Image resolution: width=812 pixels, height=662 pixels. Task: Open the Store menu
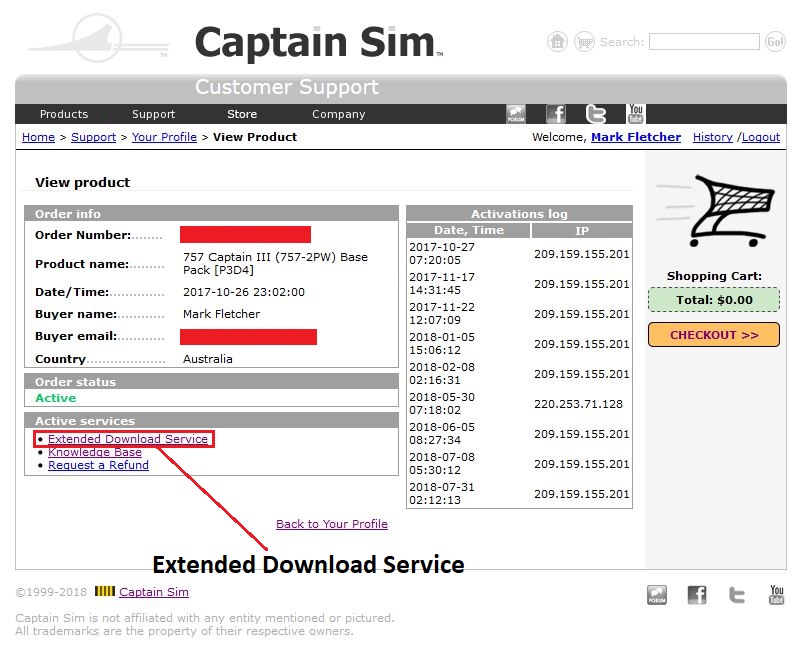coord(242,114)
